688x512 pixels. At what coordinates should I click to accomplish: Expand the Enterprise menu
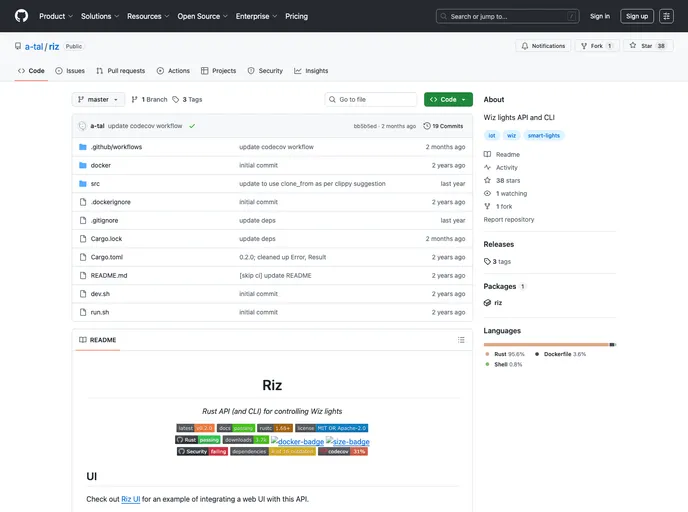point(256,16)
